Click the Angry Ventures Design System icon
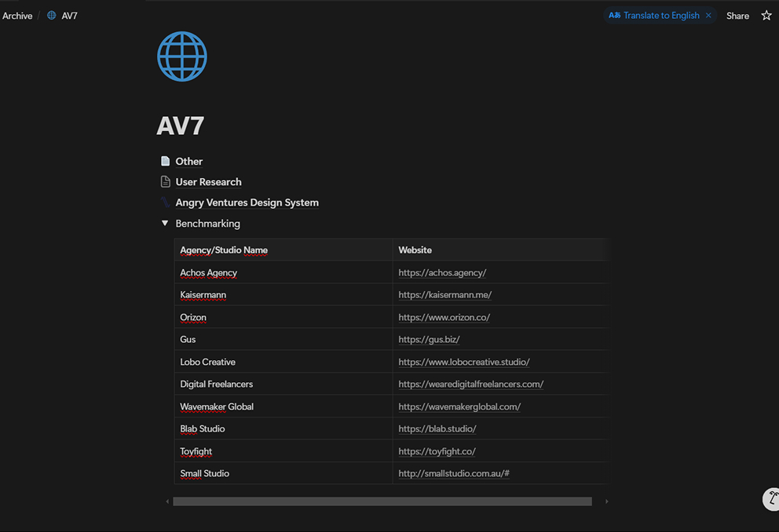Screen dimensions: 779x532 pos(166,202)
